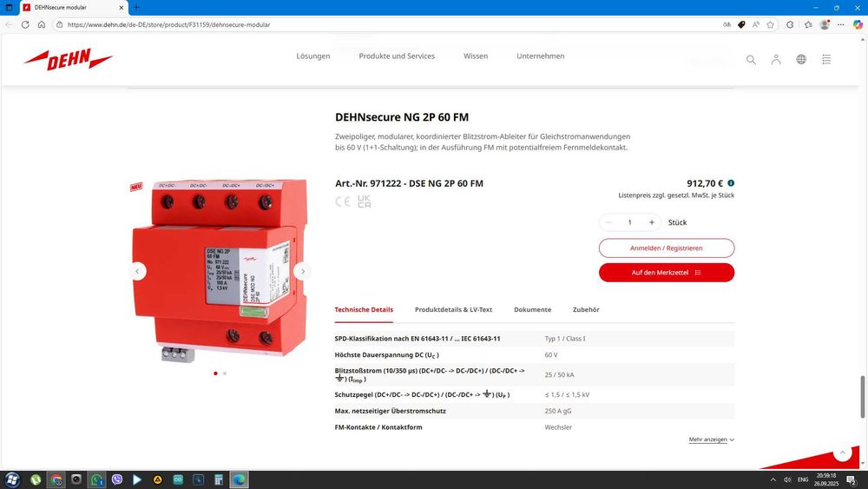Open the site search magnifier icon

pos(751,59)
